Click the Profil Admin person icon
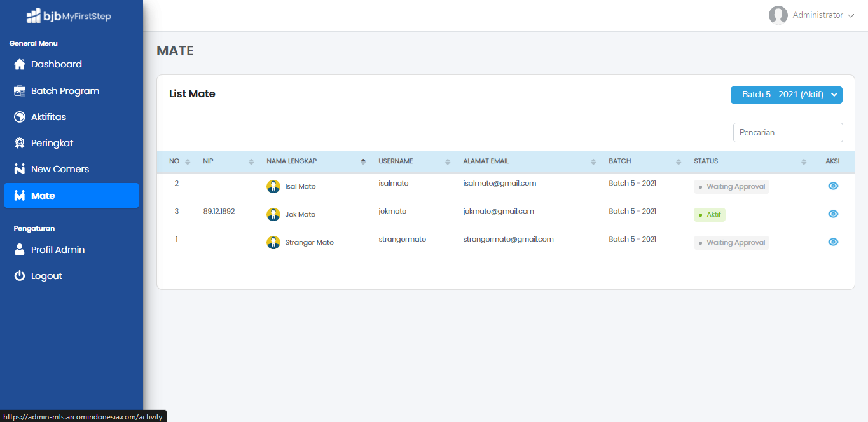Image resolution: width=868 pixels, height=422 pixels. pyautogui.click(x=20, y=250)
